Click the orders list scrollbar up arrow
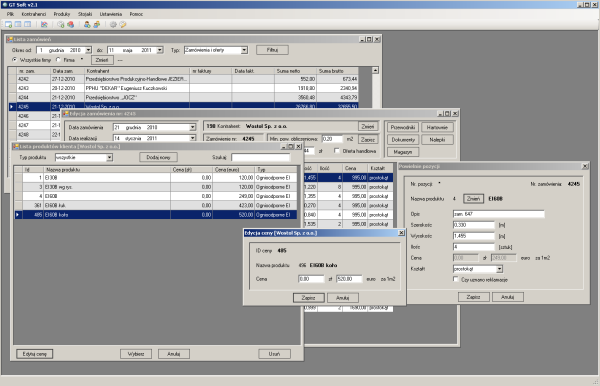The image size is (600, 386). (375, 70)
